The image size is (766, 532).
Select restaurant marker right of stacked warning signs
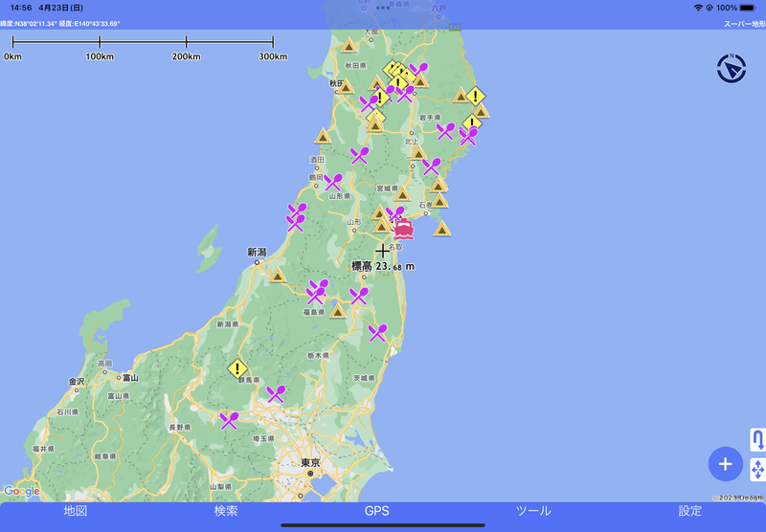tap(418, 70)
